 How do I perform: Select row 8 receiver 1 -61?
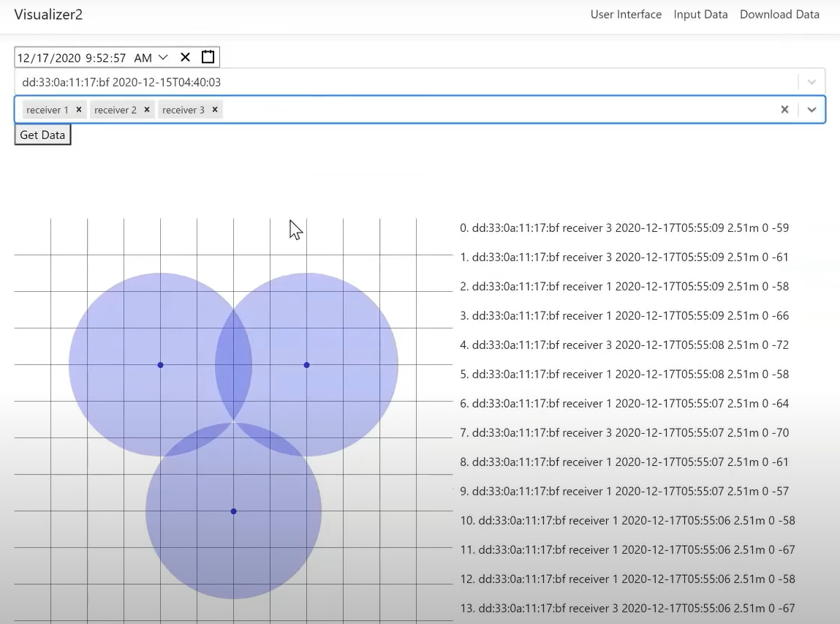pos(624,462)
